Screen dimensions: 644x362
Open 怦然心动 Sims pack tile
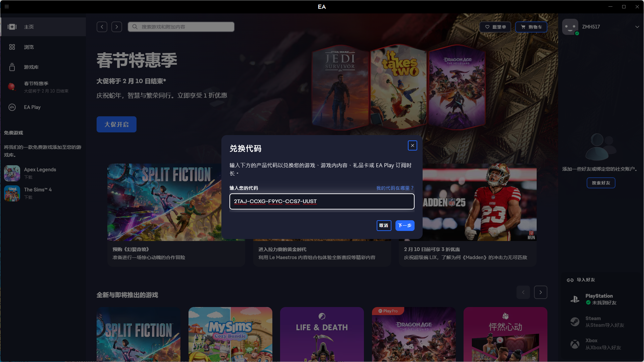[x=505, y=334]
